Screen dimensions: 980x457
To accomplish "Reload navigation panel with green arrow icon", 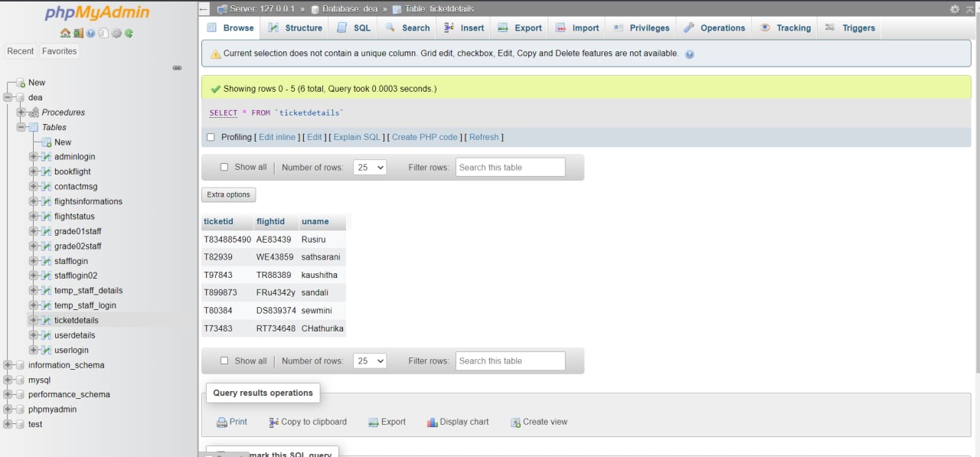I will click(x=129, y=33).
